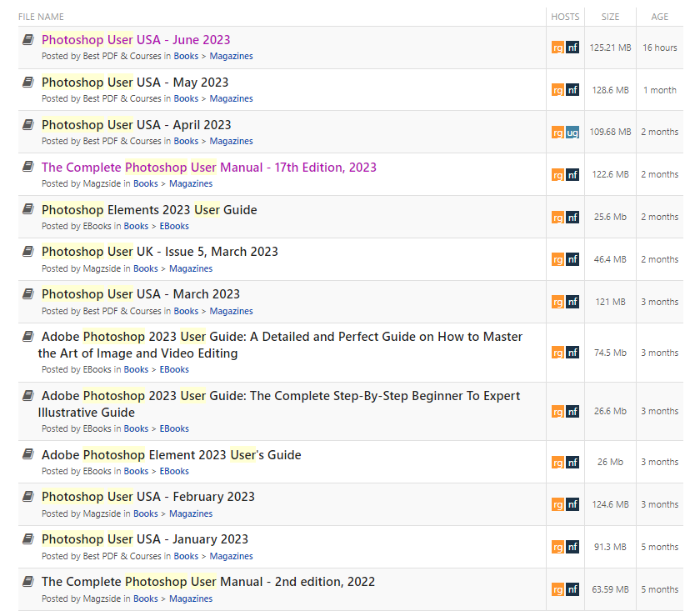Click the nf host icon for Photoshop User USA - January 2023
This screenshot has height=611, width=700.
click(572, 547)
